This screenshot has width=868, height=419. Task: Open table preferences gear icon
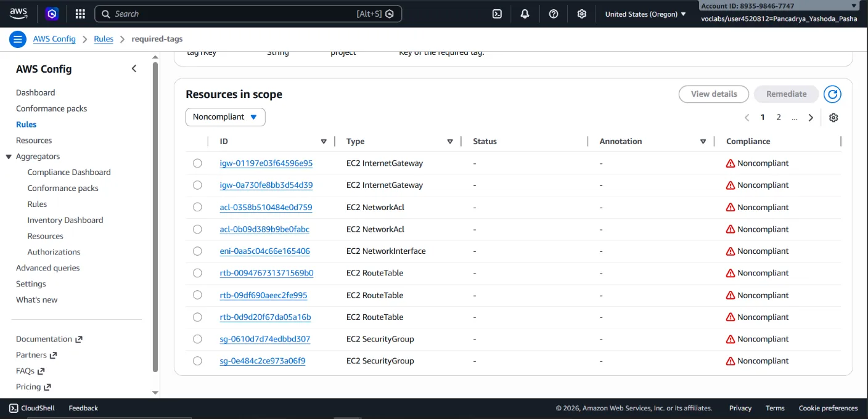point(833,118)
